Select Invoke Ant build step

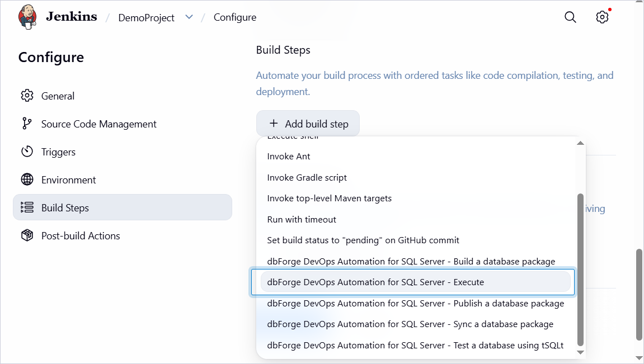click(x=416, y=157)
